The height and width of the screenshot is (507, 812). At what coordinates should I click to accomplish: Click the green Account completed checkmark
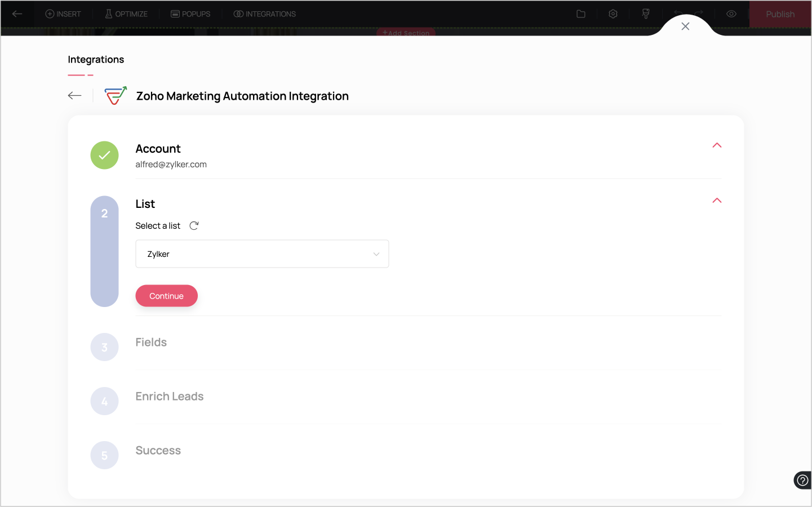[105, 155]
